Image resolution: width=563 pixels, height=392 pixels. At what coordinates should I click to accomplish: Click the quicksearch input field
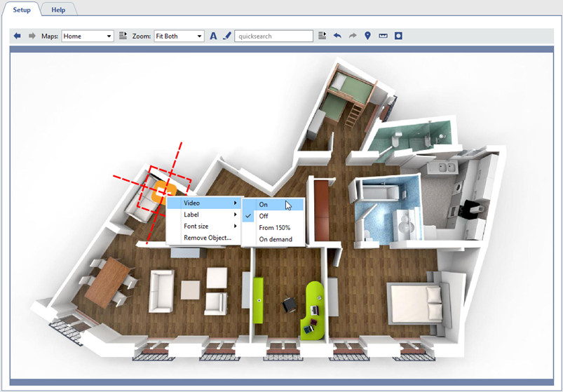pos(273,36)
